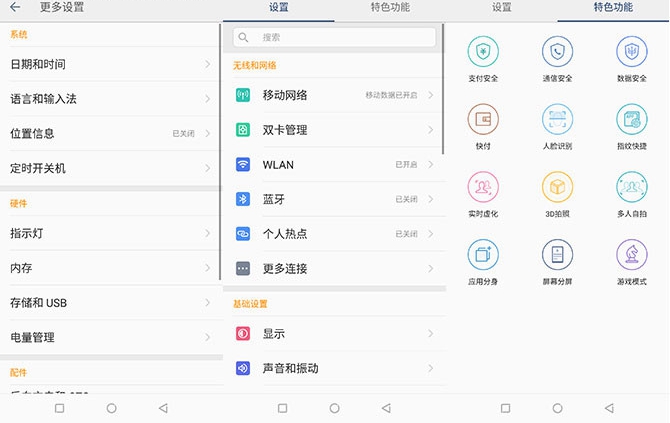670x423 pixels.
Task: Open the 多人自拍 group icon
Action: pos(632,187)
